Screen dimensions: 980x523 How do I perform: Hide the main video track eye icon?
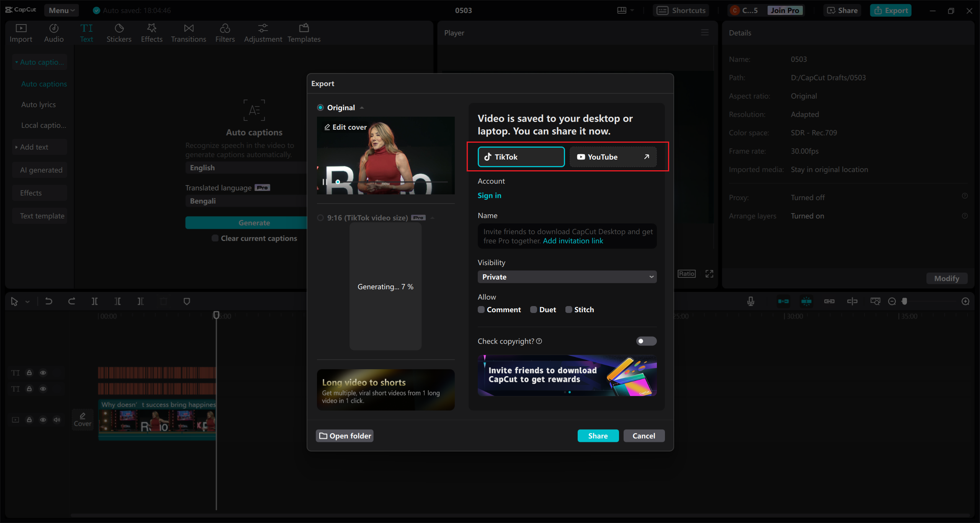[x=43, y=420]
